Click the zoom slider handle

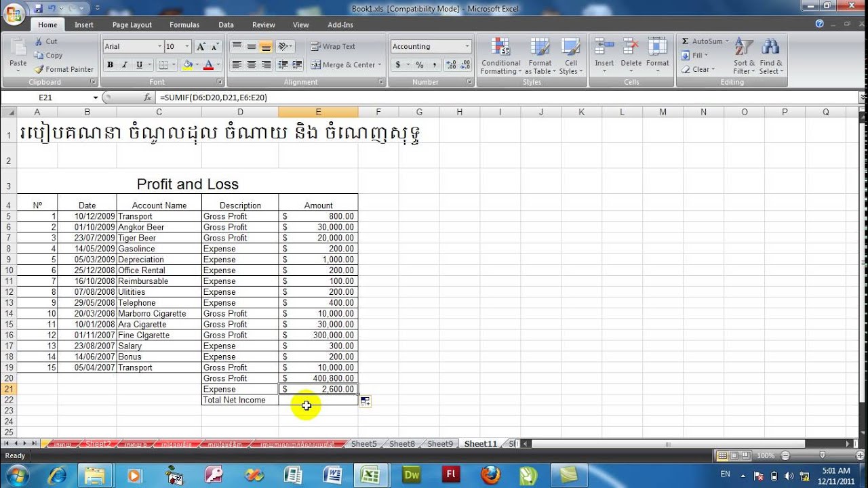point(821,456)
